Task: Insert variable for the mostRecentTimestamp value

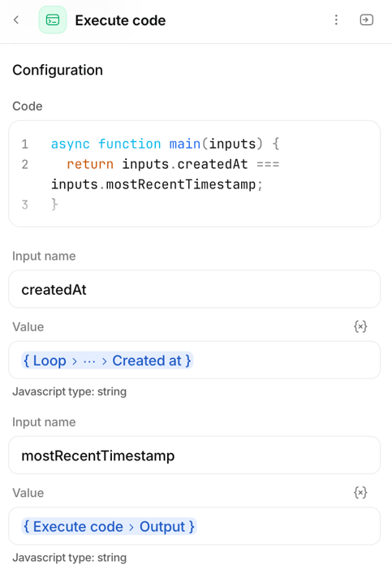Action: tap(360, 493)
